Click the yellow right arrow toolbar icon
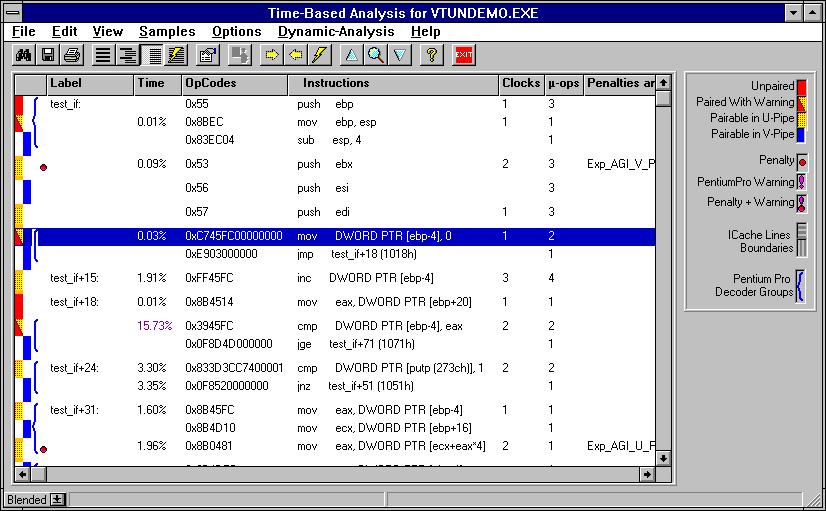This screenshot has width=826, height=511. click(271, 55)
